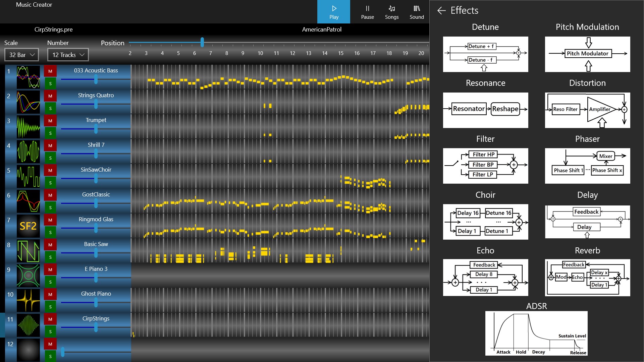
Task: Choose the Phaser effect tile
Action: [x=587, y=166]
